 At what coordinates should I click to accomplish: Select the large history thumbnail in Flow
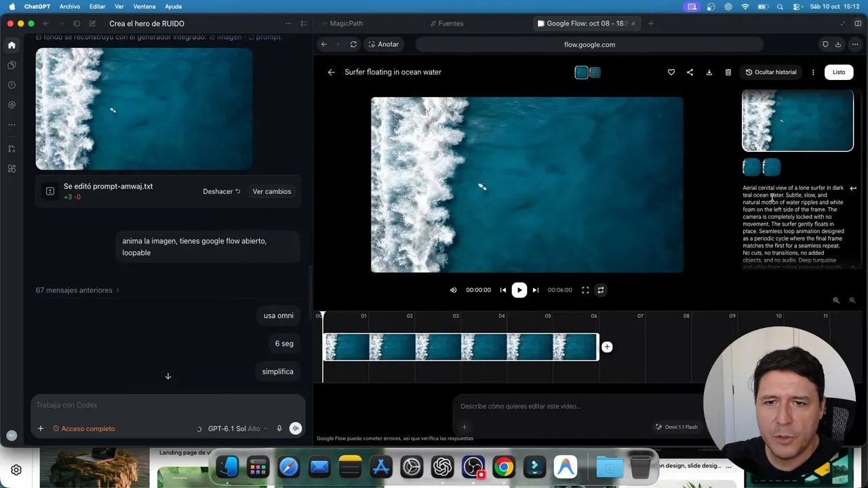pyautogui.click(x=797, y=121)
